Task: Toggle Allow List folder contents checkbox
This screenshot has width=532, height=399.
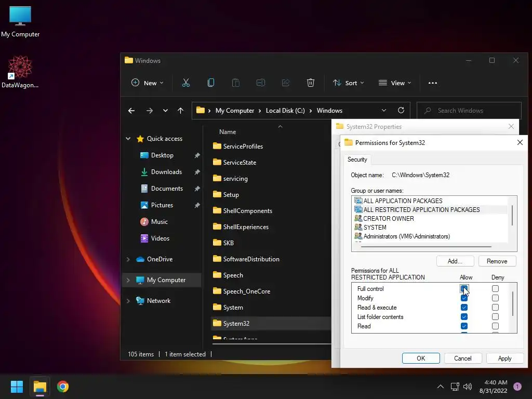Action: click(x=464, y=316)
